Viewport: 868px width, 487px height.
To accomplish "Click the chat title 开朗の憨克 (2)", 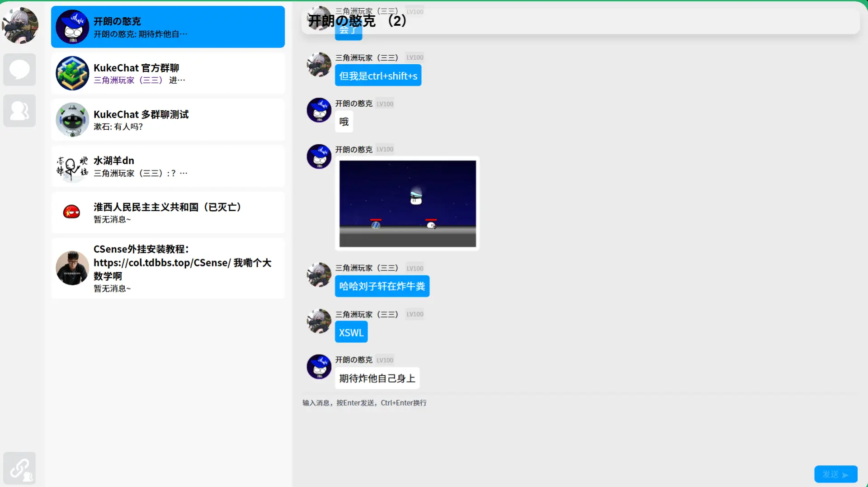I will tap(357, 21).
